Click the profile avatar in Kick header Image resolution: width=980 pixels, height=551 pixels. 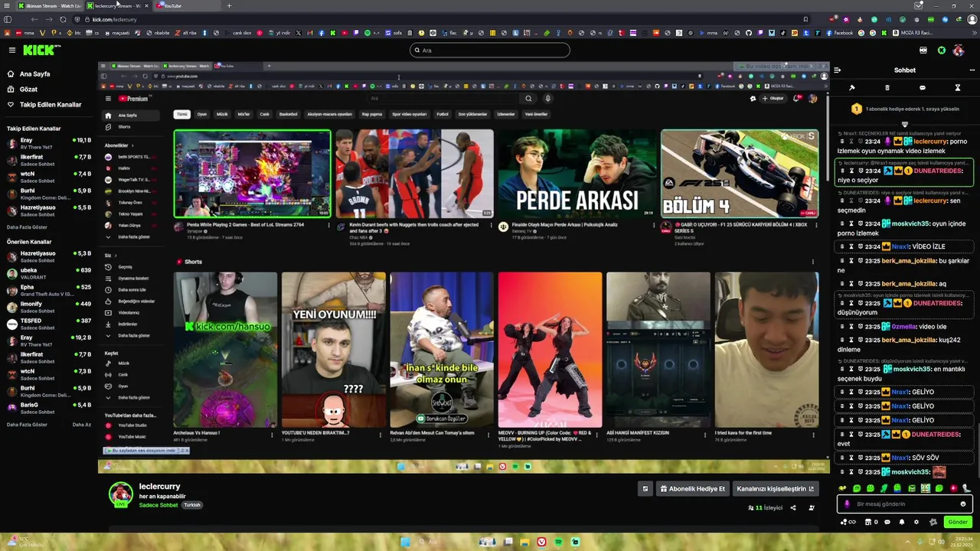(959, 51)
